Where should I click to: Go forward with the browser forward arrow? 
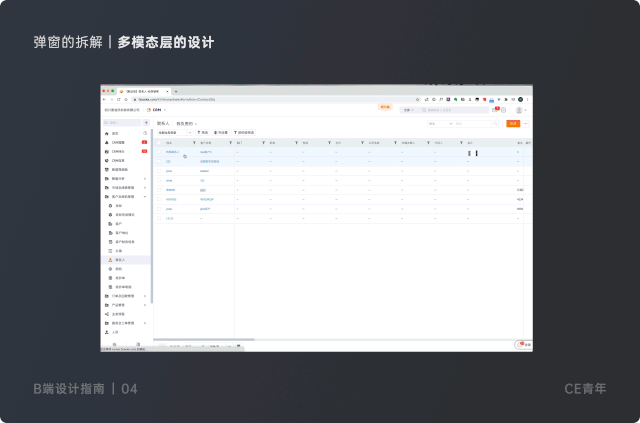pyautogui.click(x=111, y=99)
